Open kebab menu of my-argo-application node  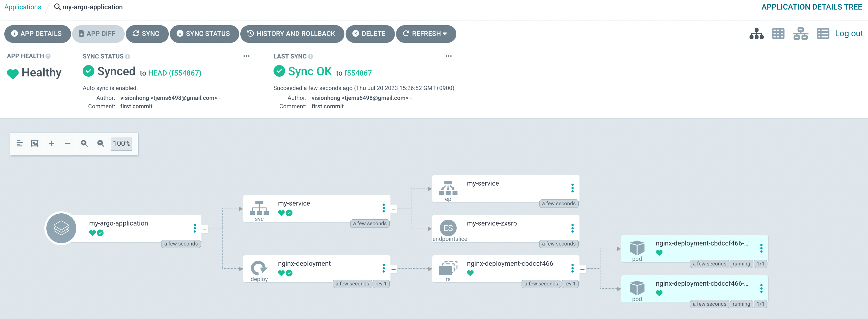coord(195,228)
